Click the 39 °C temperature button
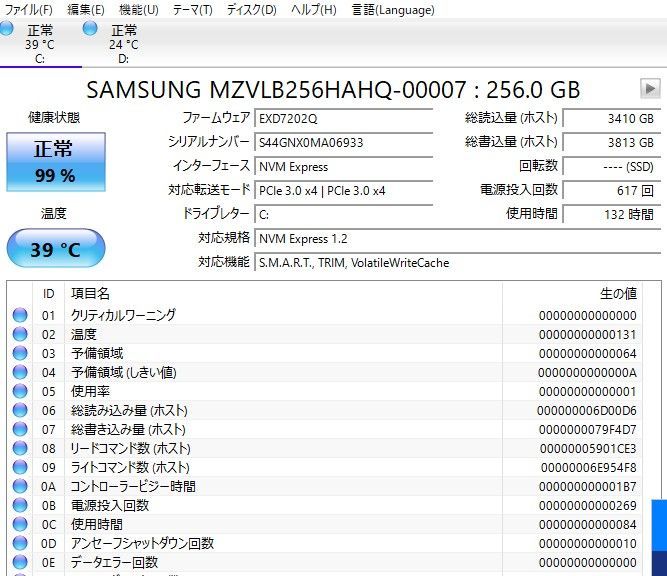Viewport: 667px width, 576px height. point(56,248)
